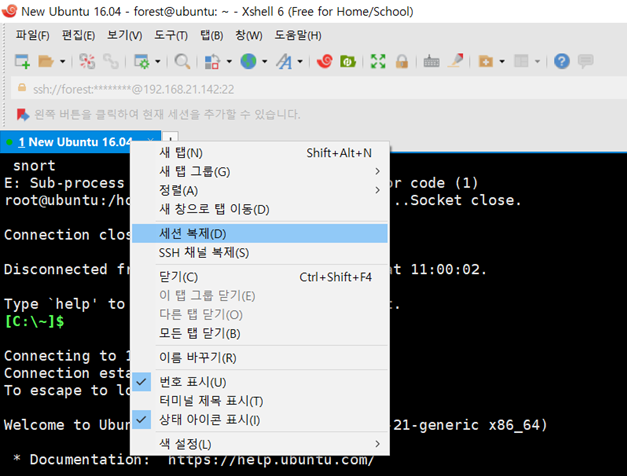This screenshot has width=627, height=476.
Task: Expand 정렬(A) submenu
Action: click(260, 190)
